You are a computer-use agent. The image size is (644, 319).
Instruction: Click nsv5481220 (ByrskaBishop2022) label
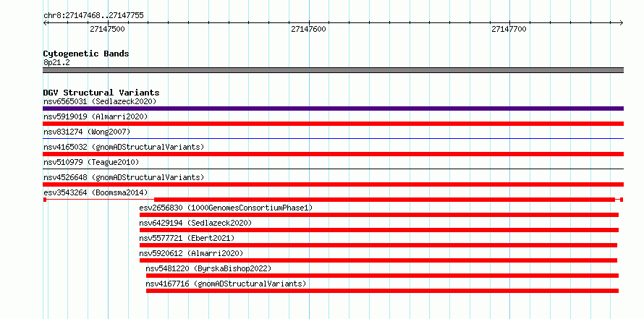(208, 268)
